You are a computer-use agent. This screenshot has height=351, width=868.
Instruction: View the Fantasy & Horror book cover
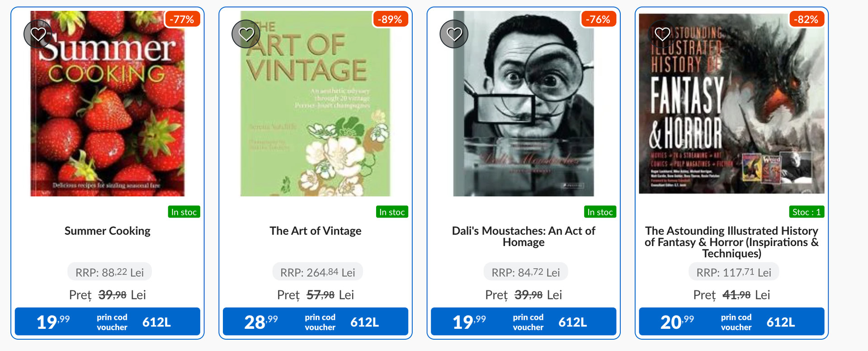point(731,113)
